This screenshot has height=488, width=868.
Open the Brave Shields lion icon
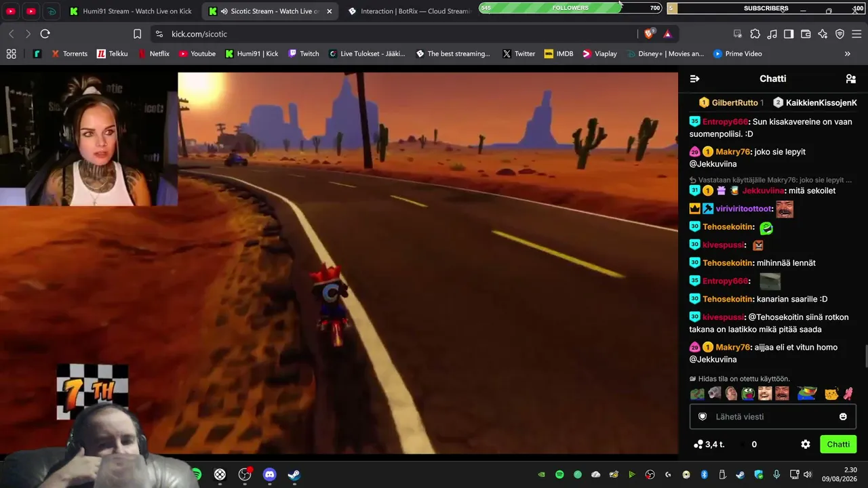click(x=649, y=34)
